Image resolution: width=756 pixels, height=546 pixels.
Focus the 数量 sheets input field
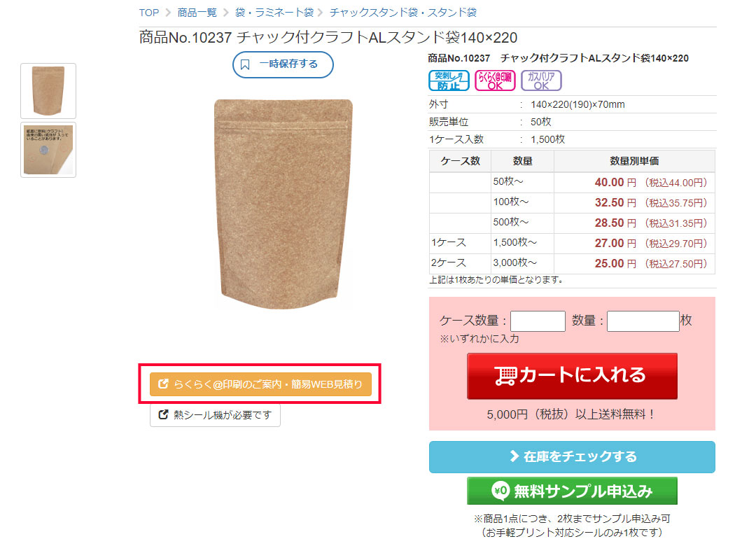643,321
